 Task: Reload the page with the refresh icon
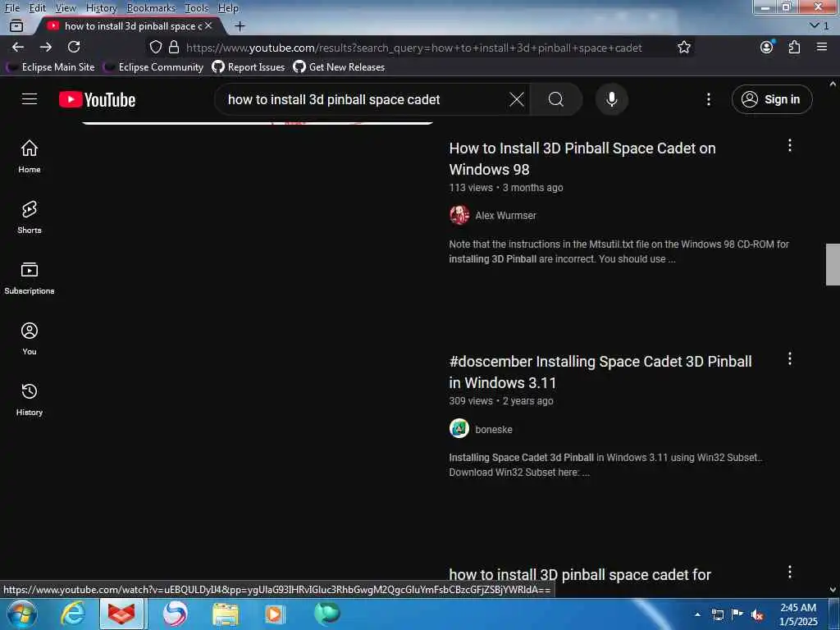tap(74, 47)
